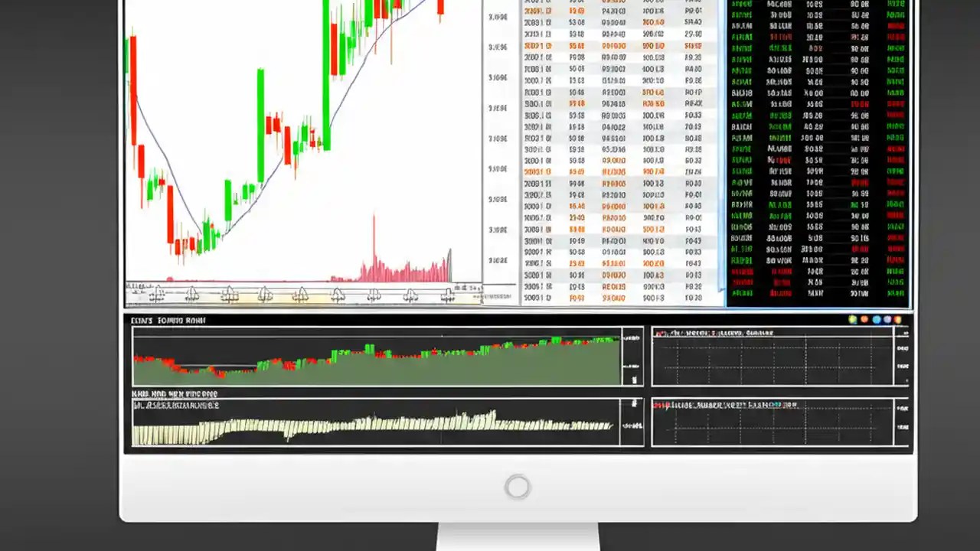
Task: Click the blue circular button in the title bar
Action: pos(876,320)
